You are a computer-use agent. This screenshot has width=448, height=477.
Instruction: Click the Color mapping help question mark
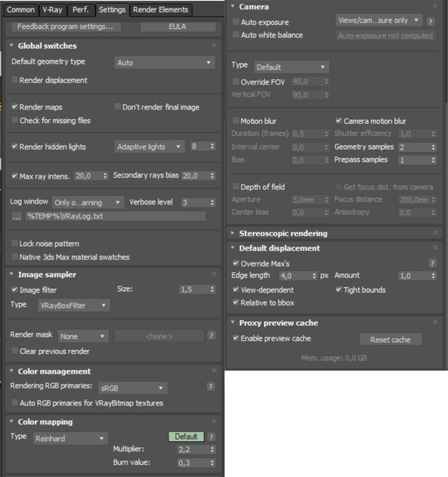coord(211,437)
